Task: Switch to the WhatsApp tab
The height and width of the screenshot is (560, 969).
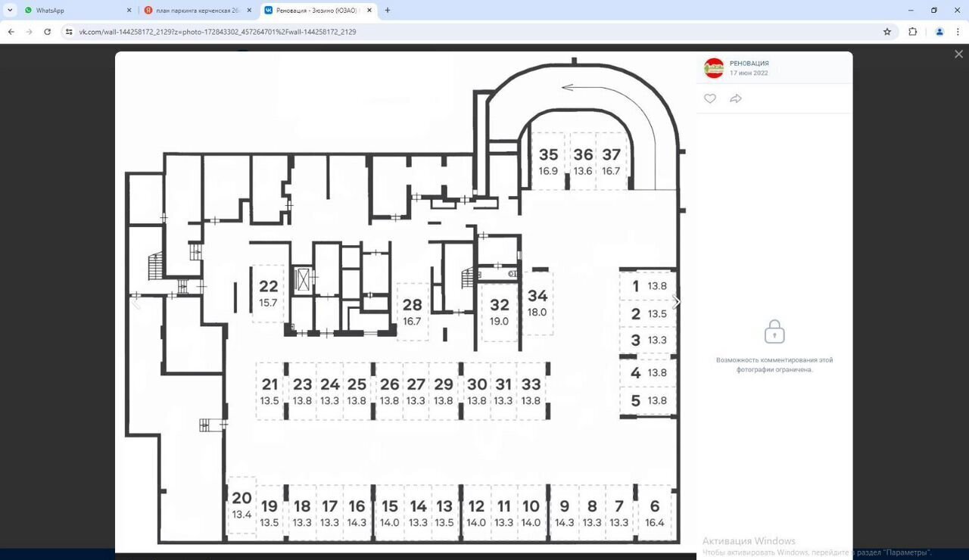Action: 78,11
